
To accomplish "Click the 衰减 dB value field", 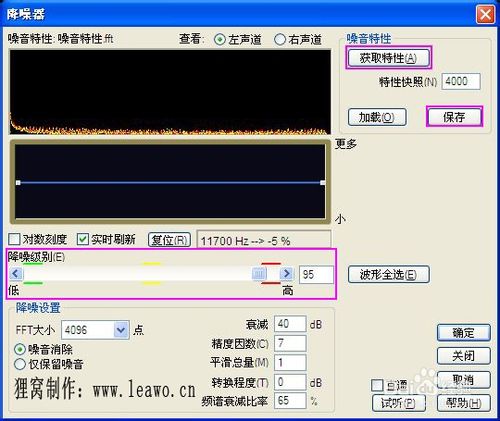I will 290,324.
